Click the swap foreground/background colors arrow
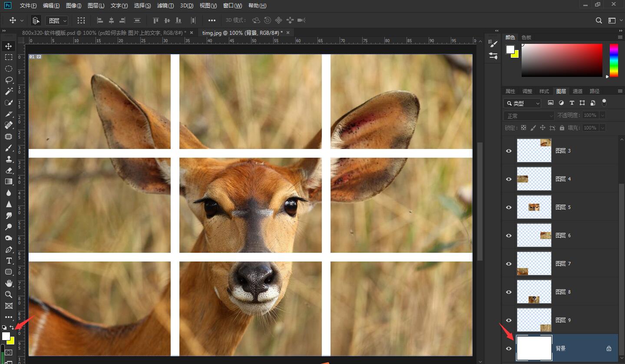 (12, 328)
